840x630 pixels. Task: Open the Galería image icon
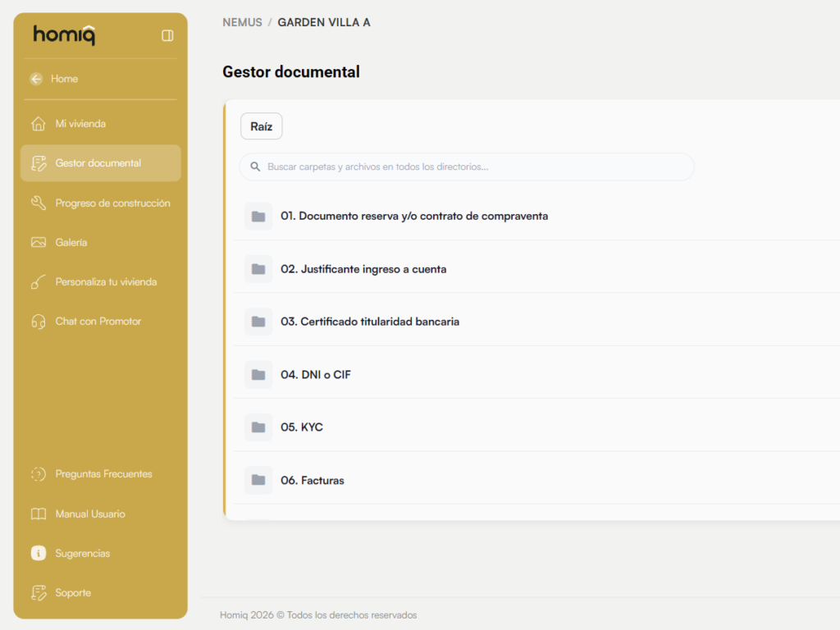(x=38, y=242)
